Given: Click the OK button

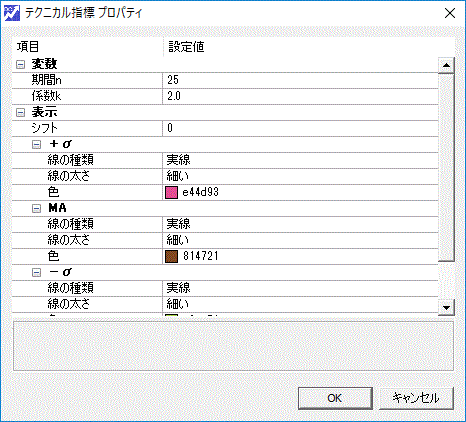Looking at the screenshot, I should click(335, 398).
